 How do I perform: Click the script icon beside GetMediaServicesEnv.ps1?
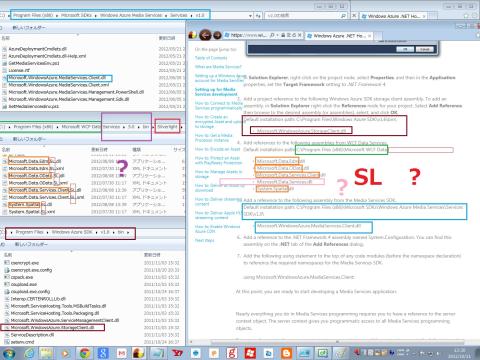(x=4, y=63)
